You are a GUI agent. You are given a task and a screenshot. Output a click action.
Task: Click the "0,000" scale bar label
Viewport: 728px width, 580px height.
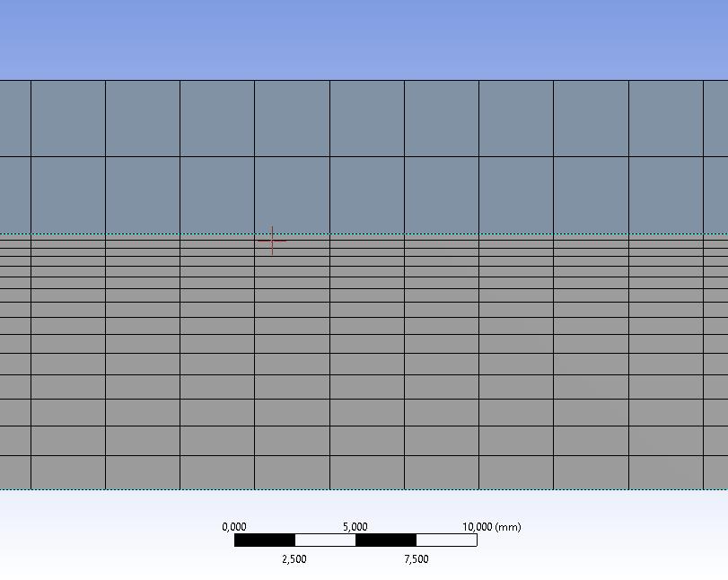pos(234,527)
